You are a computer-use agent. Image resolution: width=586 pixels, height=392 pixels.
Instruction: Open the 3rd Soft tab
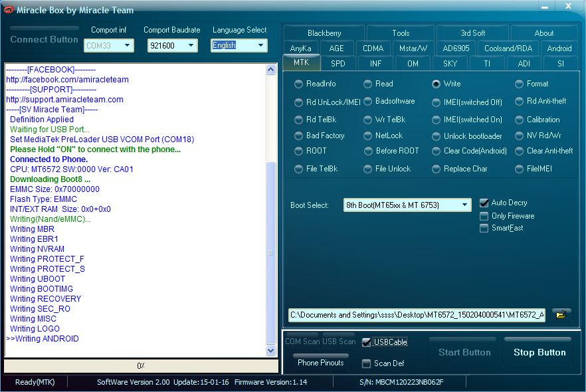pos(472,33)
